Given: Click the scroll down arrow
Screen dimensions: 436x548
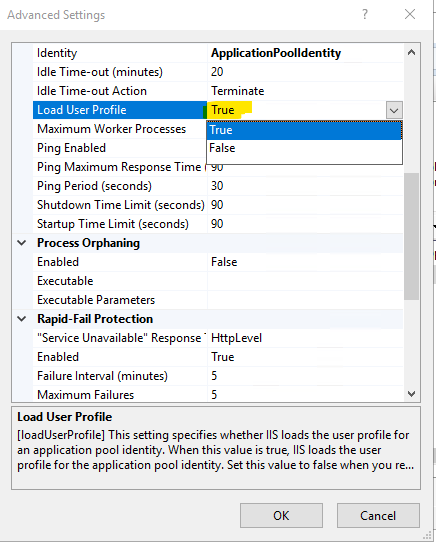Looking at the screenshot, I should point(412,394).
